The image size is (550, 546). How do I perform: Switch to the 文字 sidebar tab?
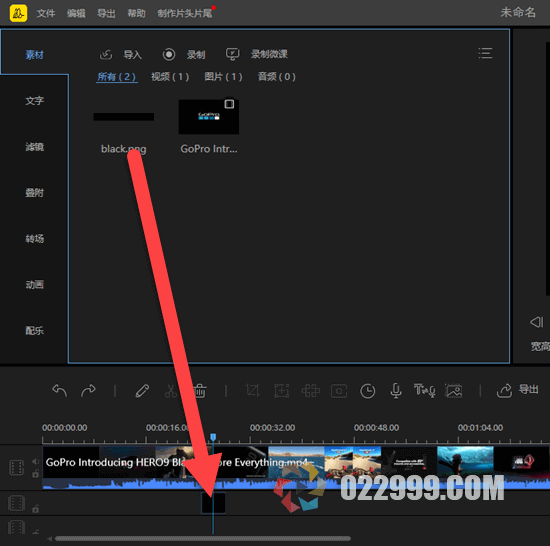(34, 101)
